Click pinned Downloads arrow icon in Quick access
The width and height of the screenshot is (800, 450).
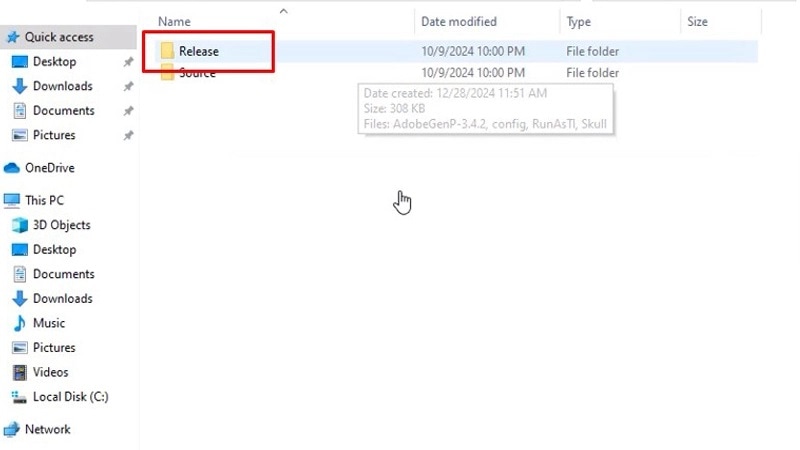pyautogui.click(x=20, y=86)
